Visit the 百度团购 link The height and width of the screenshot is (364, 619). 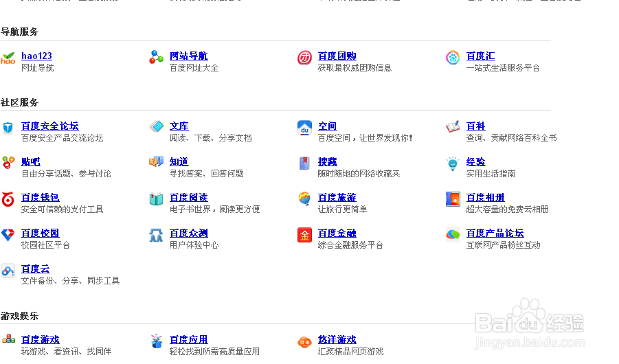pos(337,56)
